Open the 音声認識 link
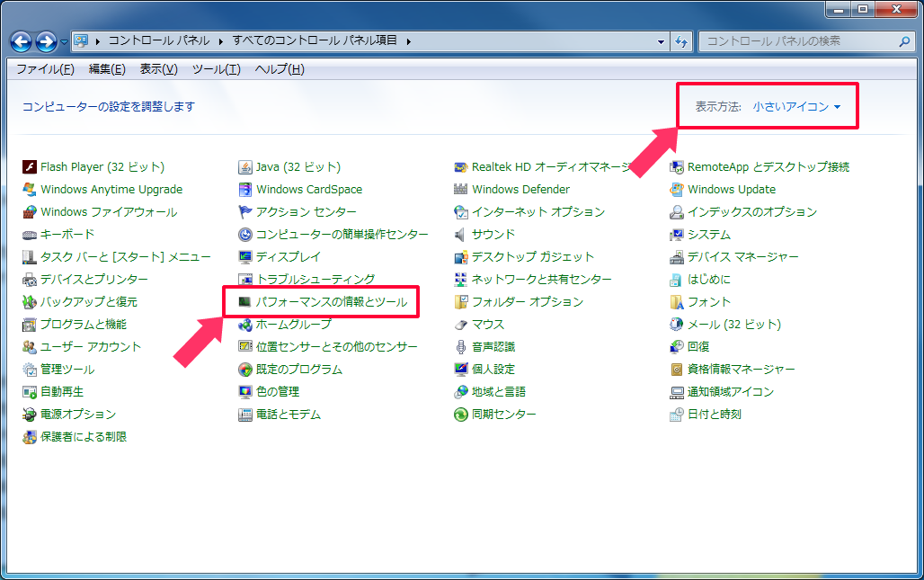The image size is (924, 580). (x=493, y=346)
